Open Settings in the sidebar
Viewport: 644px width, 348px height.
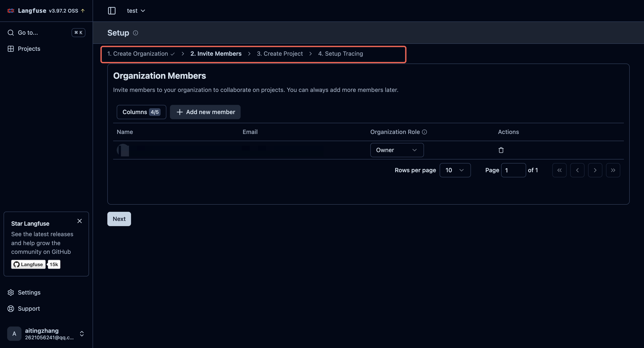click(x=29, y=293)
